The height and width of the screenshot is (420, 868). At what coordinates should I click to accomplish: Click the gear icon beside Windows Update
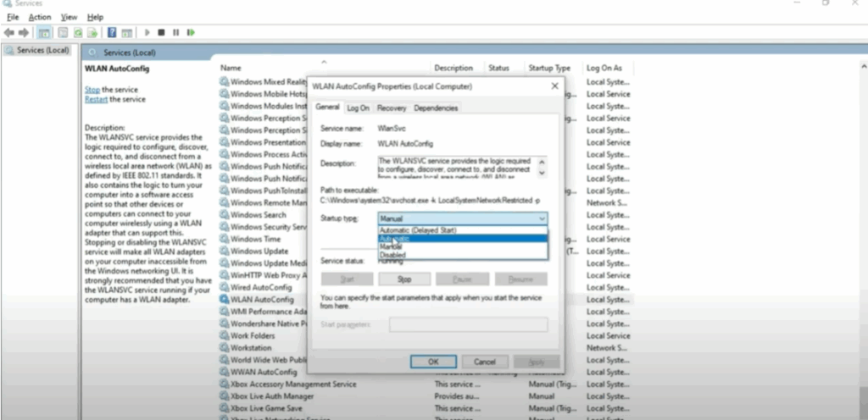tap(224, 251)
